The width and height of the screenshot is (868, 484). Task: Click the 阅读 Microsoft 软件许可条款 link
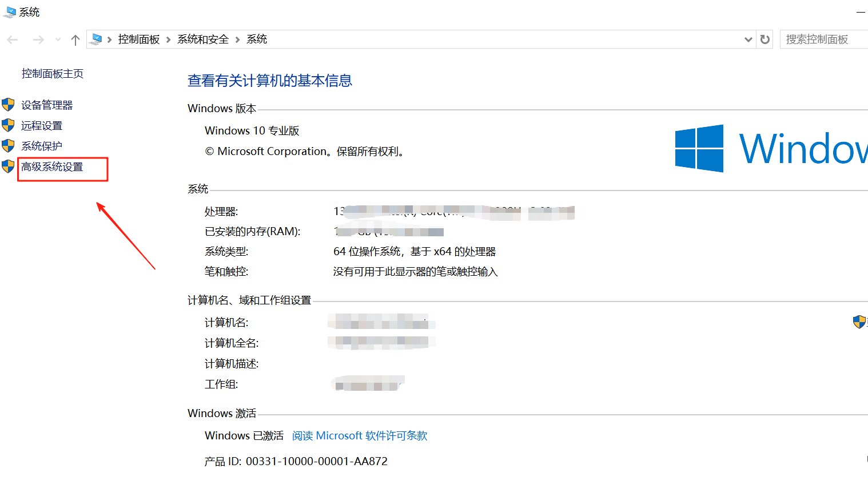(x=360, y=435)
